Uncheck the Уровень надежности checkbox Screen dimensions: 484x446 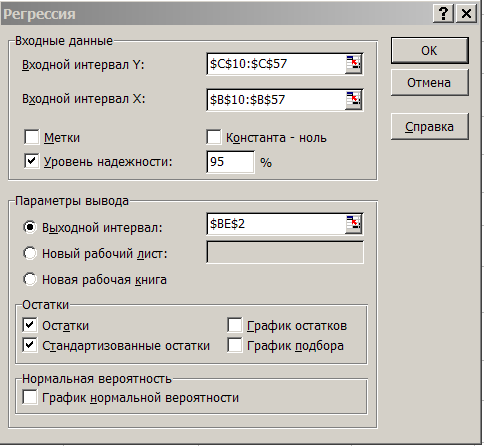click(x=32, y=161)
